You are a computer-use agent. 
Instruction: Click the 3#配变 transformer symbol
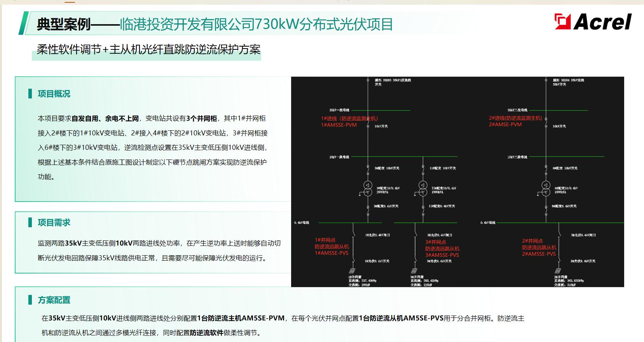point(368,189)
